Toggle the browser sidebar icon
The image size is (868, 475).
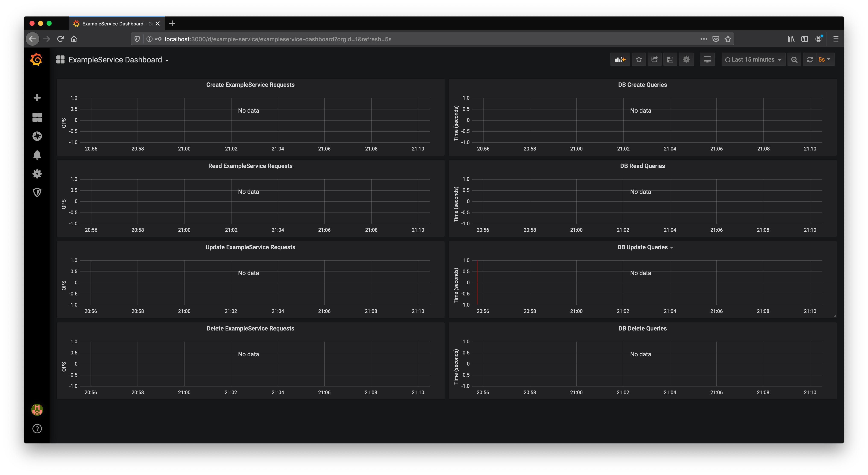click(805, 39)
